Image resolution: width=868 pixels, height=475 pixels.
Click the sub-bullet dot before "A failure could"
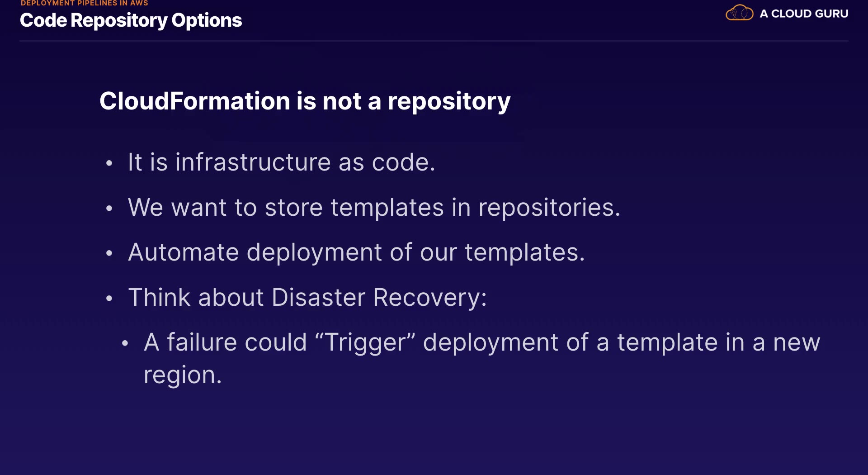(125, 343)
